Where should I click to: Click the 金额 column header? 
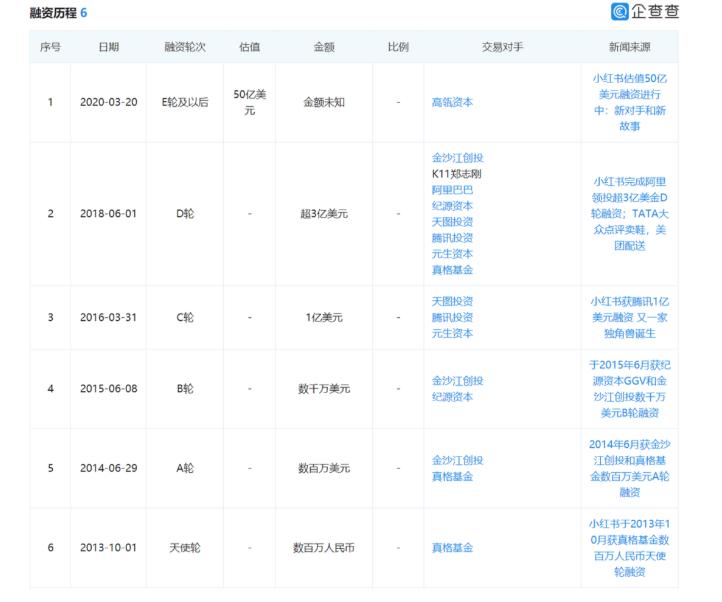(x=324, y=47)
